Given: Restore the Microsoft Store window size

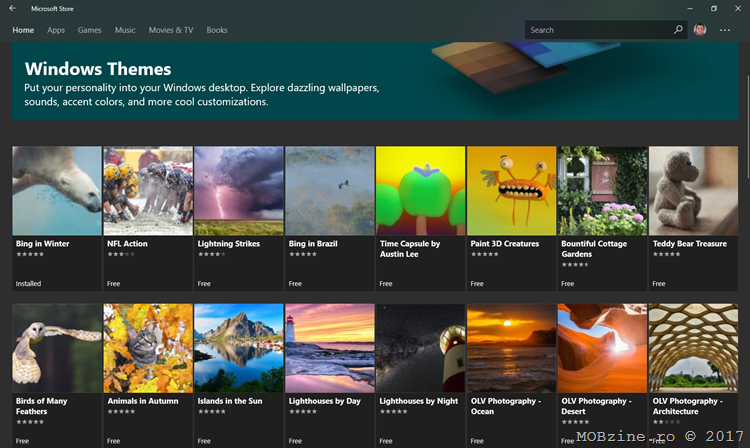Looking at the screenshot, I should [714, 8].
